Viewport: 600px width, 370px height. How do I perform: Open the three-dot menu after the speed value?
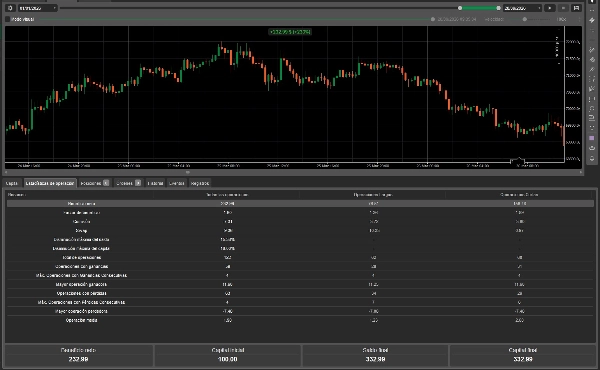[x=580, y=19]
